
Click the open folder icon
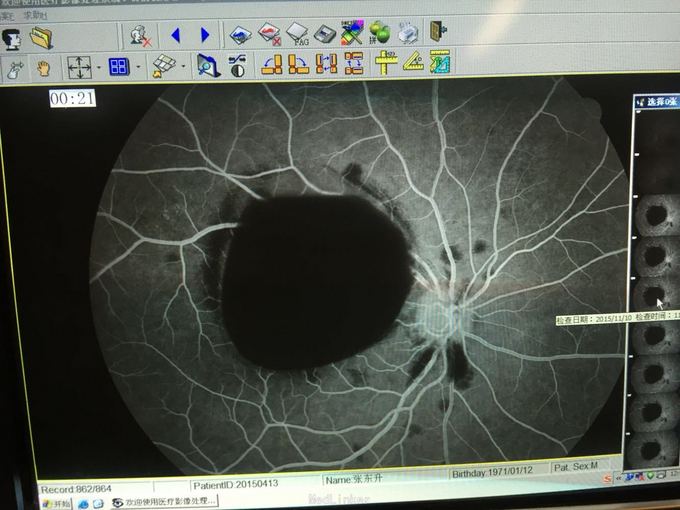click(x=41, y=38)
